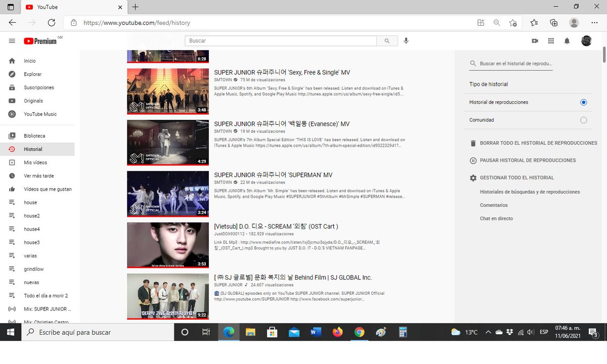Open Originals in the sidebar

37,101
